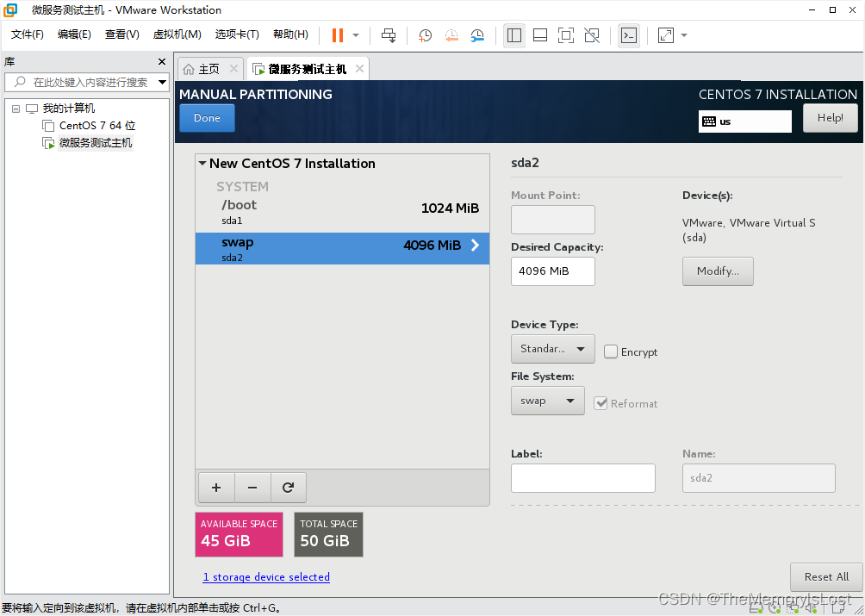Reload storage configuration from disk
Image resolution: width=865 pixels, height=616 pixels.
coord(289,488)
